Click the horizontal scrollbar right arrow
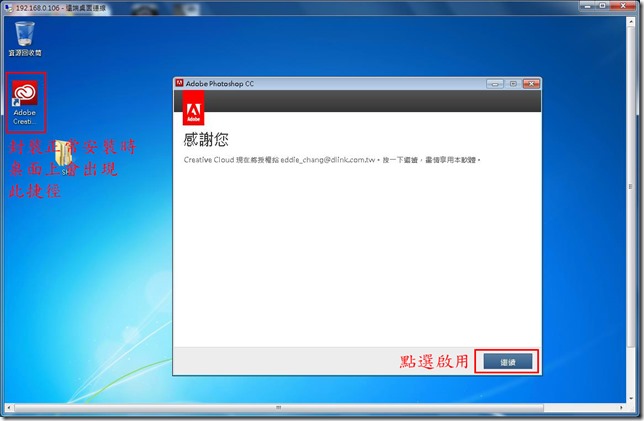Screen dimensions: 644x421 [621, 407]
